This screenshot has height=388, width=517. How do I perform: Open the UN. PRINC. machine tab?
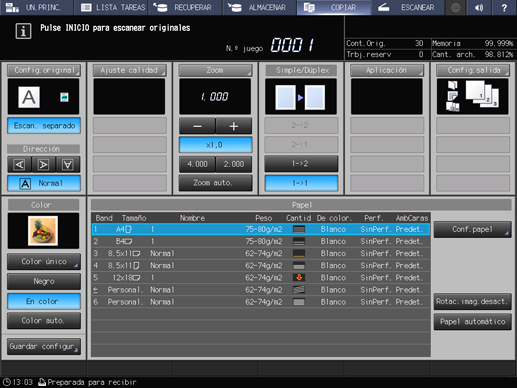point(37,7)
